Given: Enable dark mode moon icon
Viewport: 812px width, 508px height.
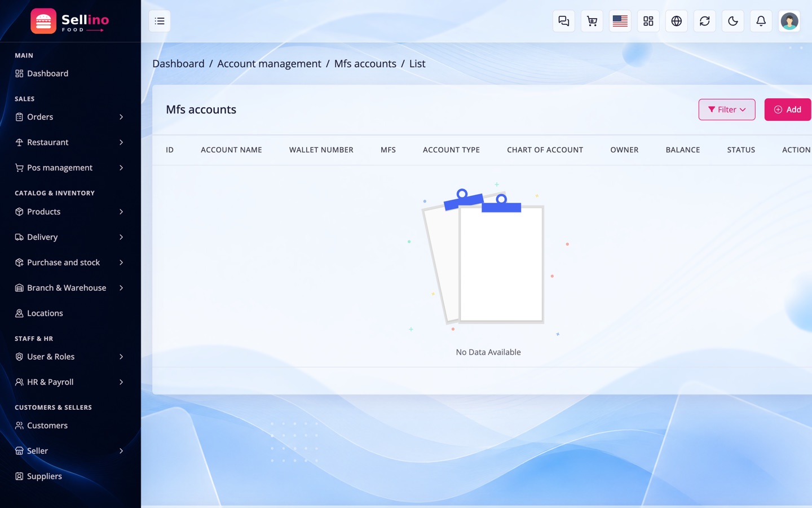Looking at the screenshot, I should [733, 21].
